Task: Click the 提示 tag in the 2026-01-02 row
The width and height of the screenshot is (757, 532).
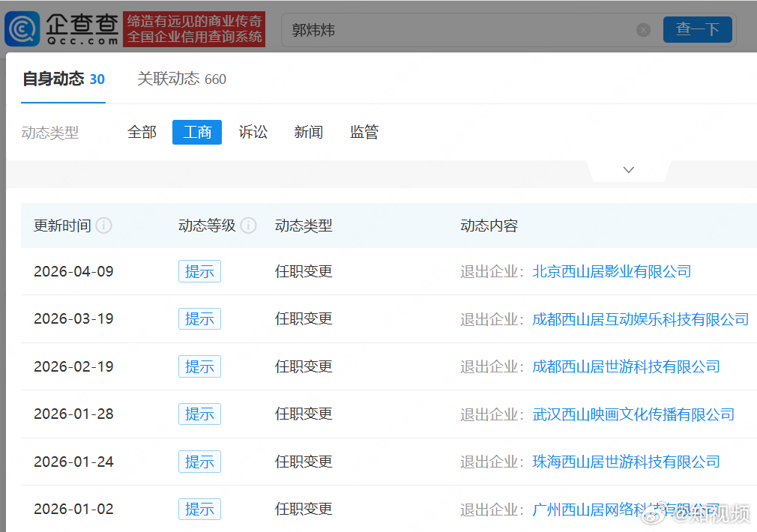Action: (x=199, y=509)
